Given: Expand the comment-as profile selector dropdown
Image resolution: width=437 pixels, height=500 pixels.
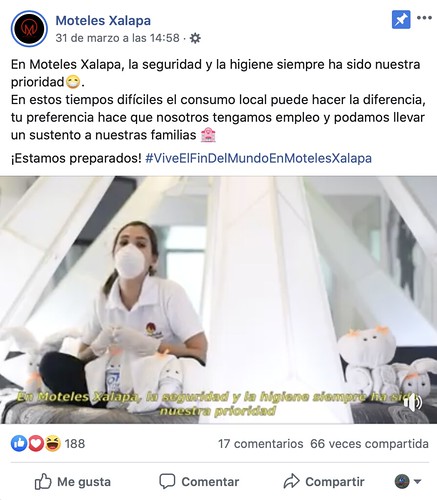Looking at the screenshot, I should (408, 482).
